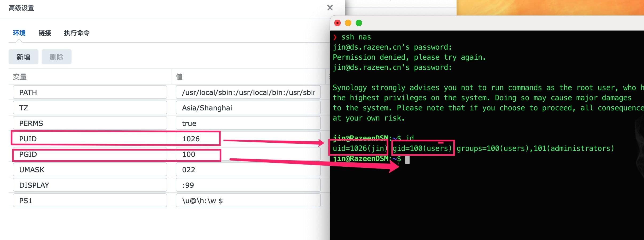
Task: Click 'gid=100(users)' text in terminal
Action: (422, 148)
